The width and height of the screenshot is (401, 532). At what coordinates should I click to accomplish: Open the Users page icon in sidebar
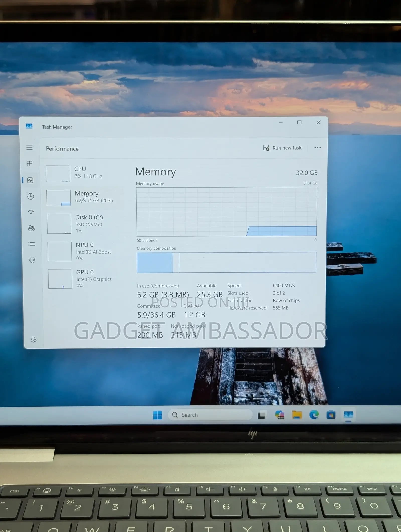tap(31, 228)
